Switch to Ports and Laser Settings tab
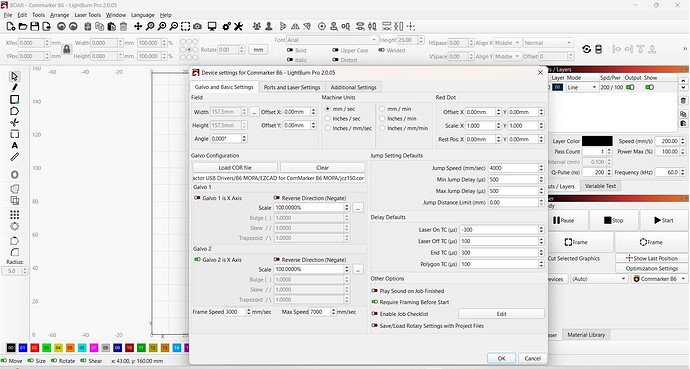The width and height of the screenshot is (690, 369). [x=292, y=87]
